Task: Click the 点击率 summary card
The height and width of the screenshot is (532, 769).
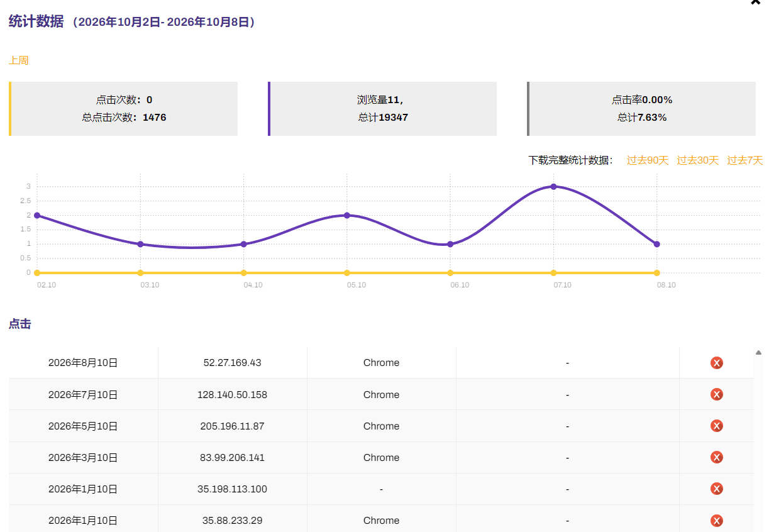Action: pyautogui.click(x=641, y=109)
